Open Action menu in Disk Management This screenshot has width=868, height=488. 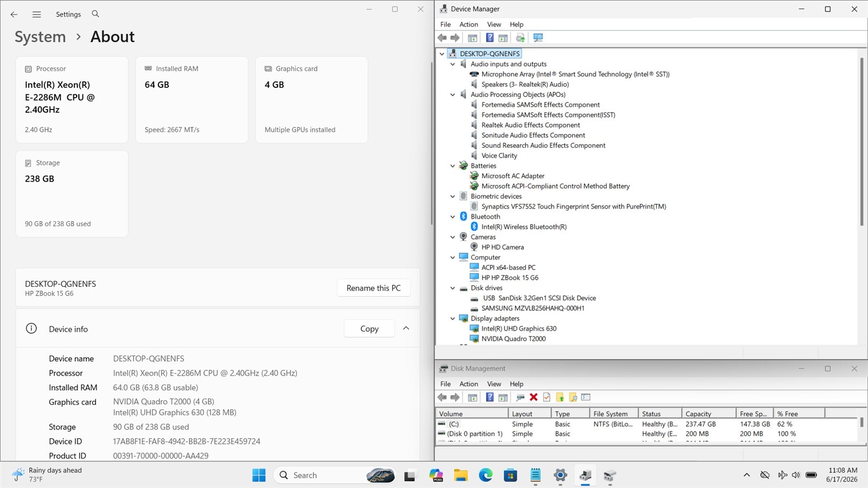tap(469, 384)
